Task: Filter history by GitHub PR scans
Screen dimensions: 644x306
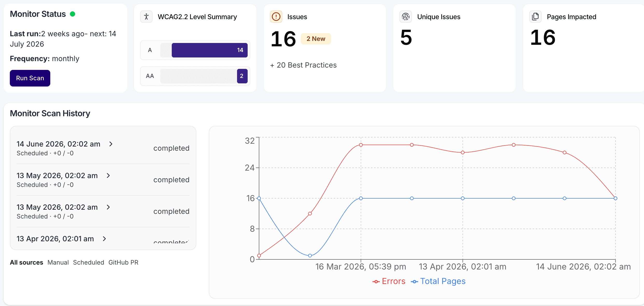Action: pyautogui.click(x=123, y=263)
